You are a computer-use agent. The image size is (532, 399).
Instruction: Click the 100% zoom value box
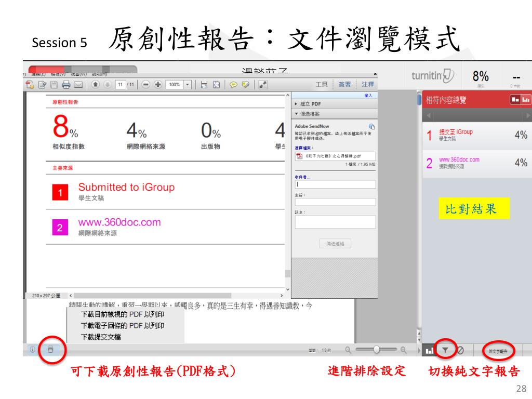175,85
